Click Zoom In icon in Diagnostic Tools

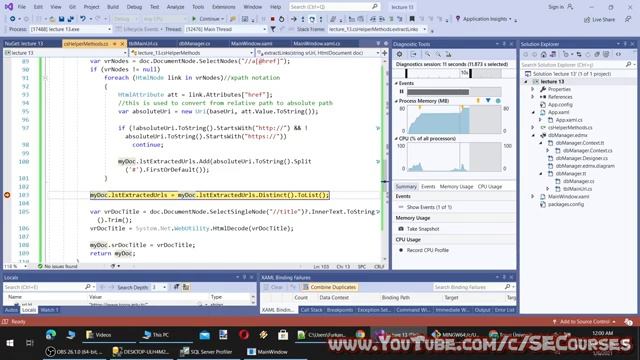427,54
